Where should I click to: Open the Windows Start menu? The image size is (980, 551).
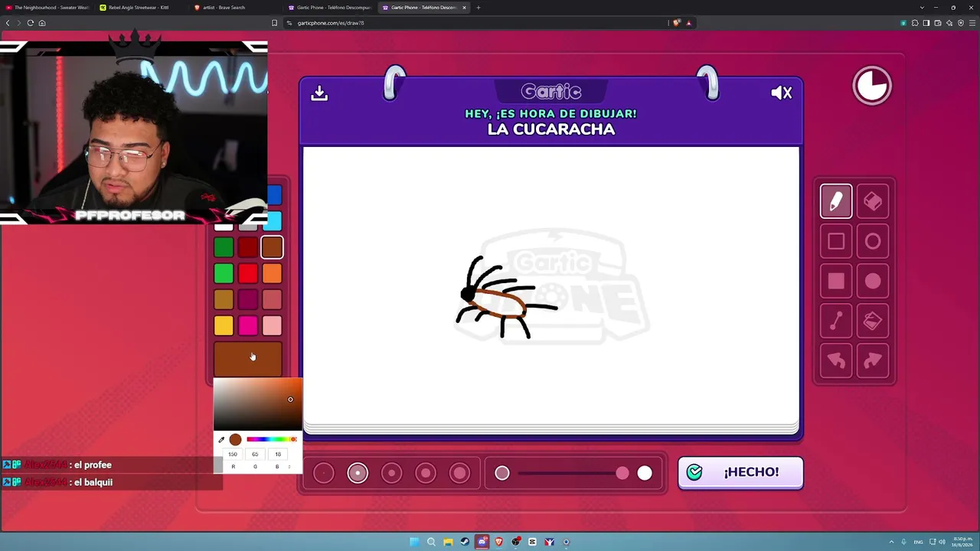click(x=414, y=542)
